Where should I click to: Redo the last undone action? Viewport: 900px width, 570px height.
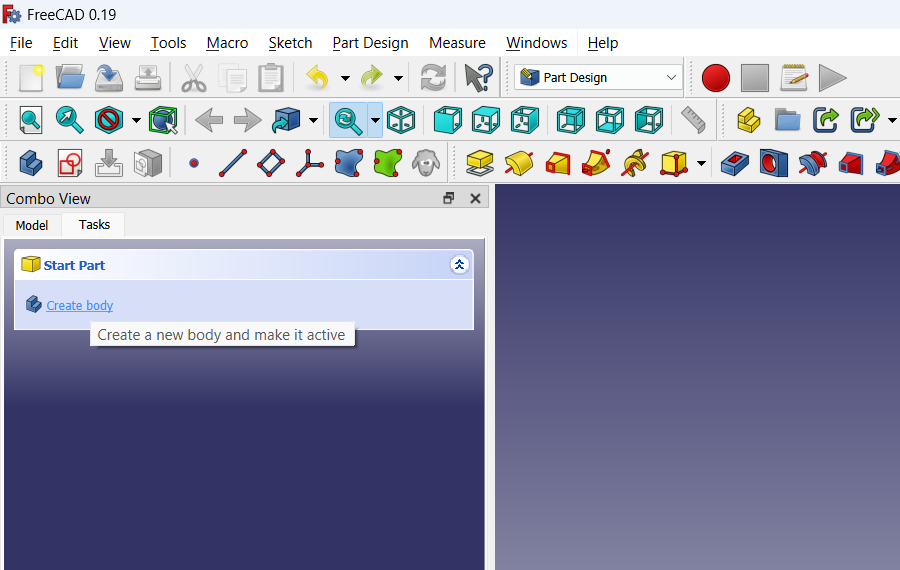pos(372,77)
